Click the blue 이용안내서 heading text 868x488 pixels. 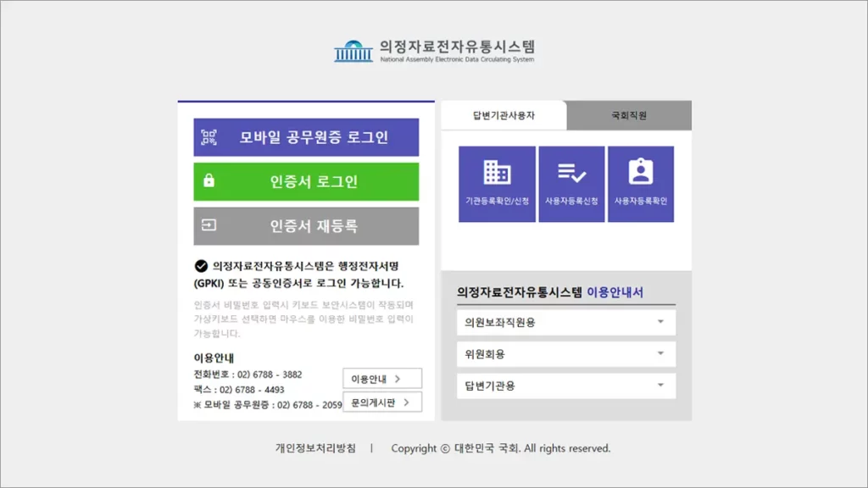point(615,292)
